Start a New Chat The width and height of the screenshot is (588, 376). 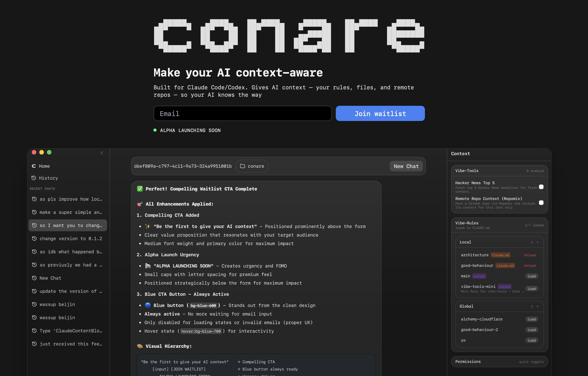pos(406,166)
